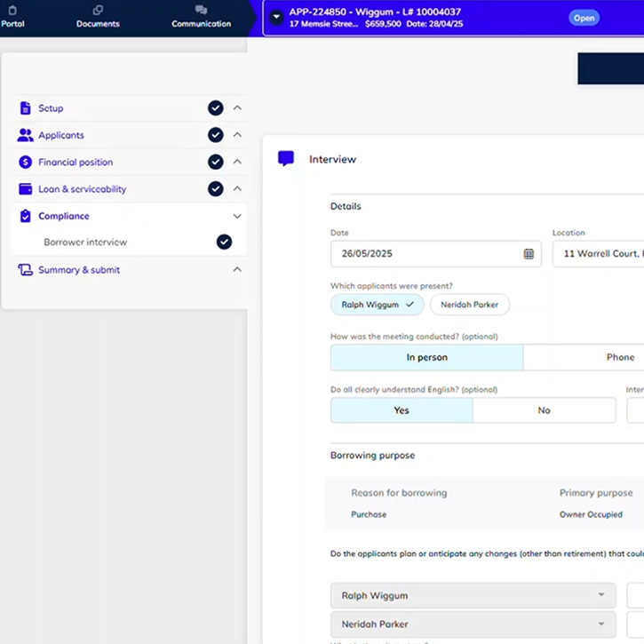Click the Setup document icon in sidebar
This screenshot has width=644, height=644.
pyautogui.click(x=25, y=108)
